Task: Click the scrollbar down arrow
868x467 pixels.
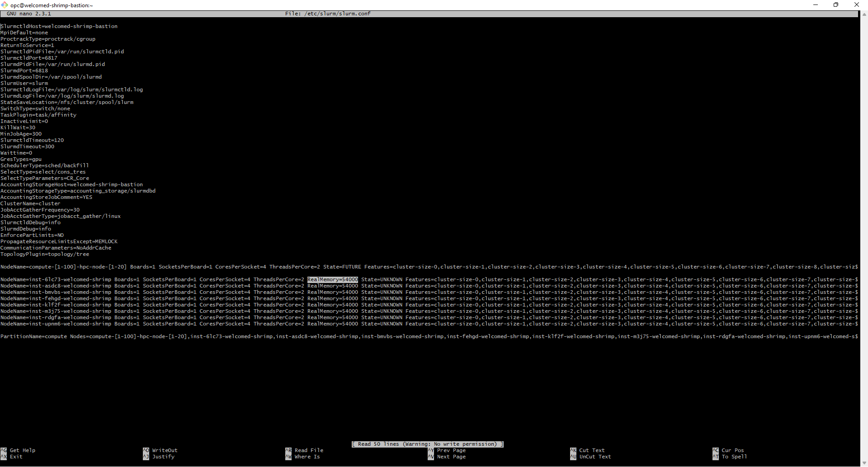Action: [x=864, y=463]
